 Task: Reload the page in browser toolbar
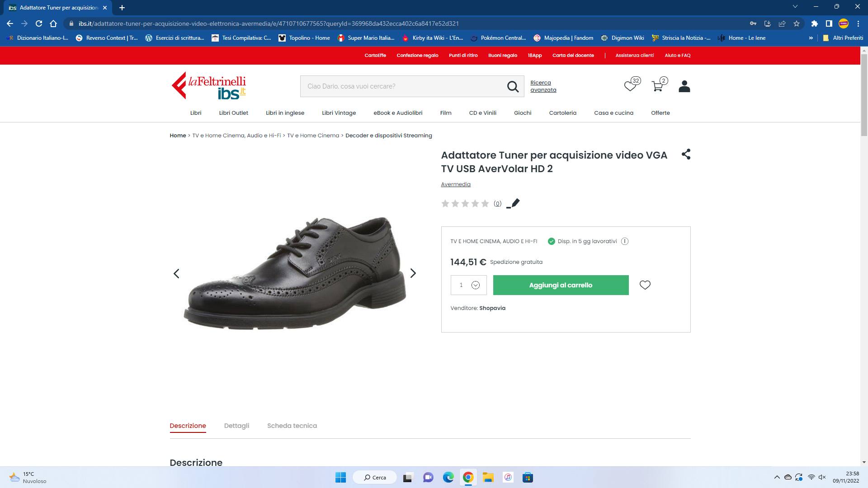click(x=39, y=23)
